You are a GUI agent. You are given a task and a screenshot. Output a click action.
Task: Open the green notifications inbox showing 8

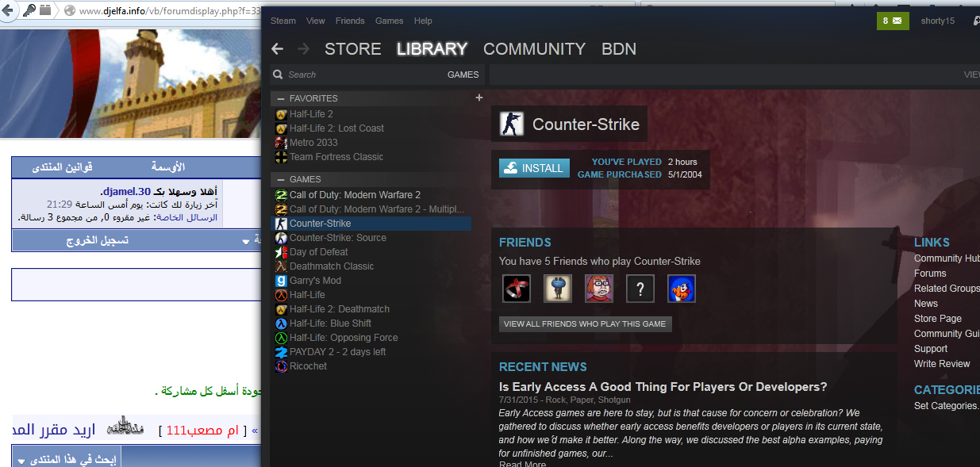point(893,21)
